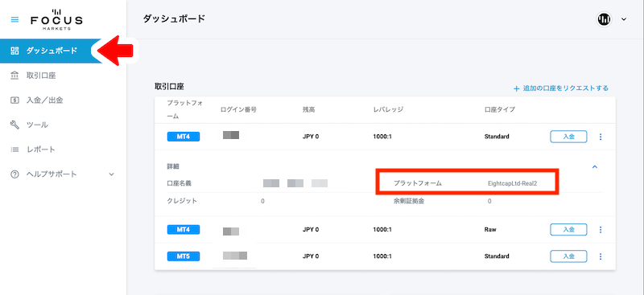644x295 pixels.
Task: Click 入金 for the MT5 Standard account
Action: coord(568,256)
